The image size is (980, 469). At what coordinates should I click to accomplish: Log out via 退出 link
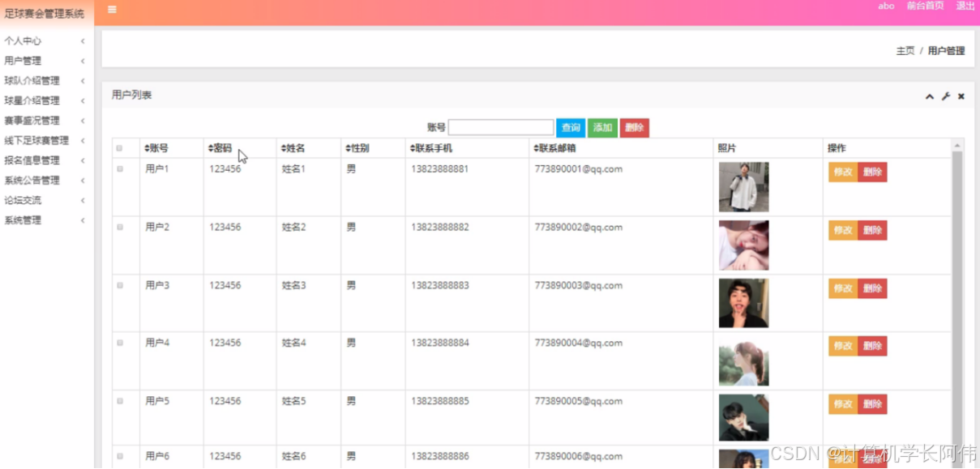tap(965, 6)
